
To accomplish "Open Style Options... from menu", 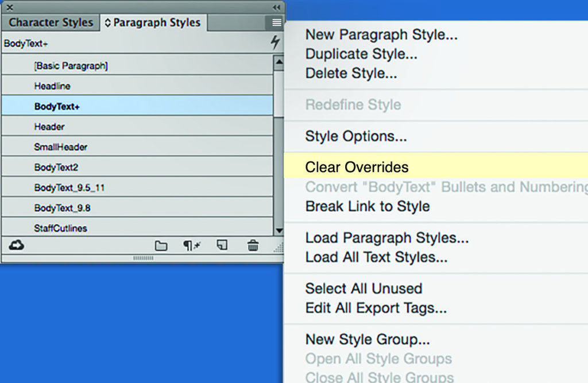I will click(x=356, y=136).
